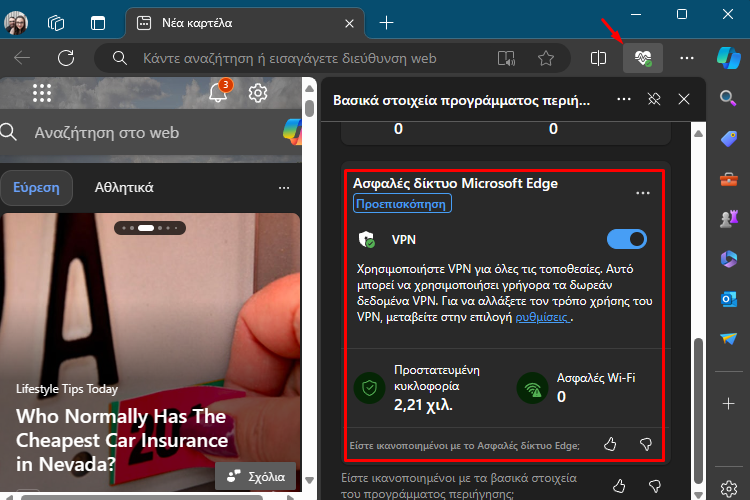Click the page vertical scrollbar thumb
This screenshot has height=500, width=750.
309,108
